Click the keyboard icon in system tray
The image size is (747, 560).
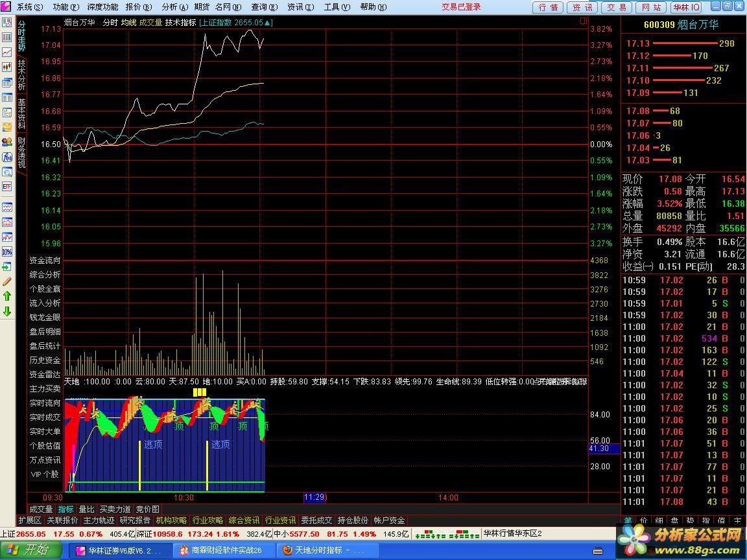pyautogui.click(x=598, y=551)
